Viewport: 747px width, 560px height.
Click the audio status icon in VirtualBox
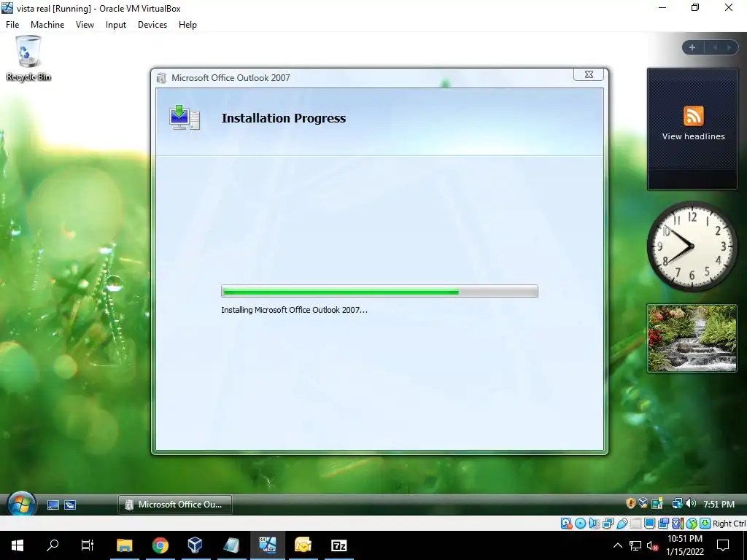[594, 524]
